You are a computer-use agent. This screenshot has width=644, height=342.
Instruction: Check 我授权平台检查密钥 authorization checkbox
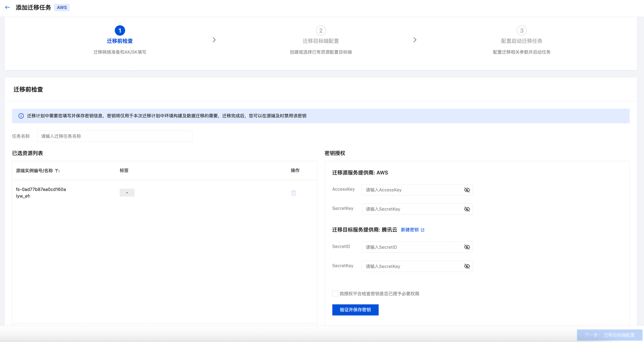click(x=335, y=293)
